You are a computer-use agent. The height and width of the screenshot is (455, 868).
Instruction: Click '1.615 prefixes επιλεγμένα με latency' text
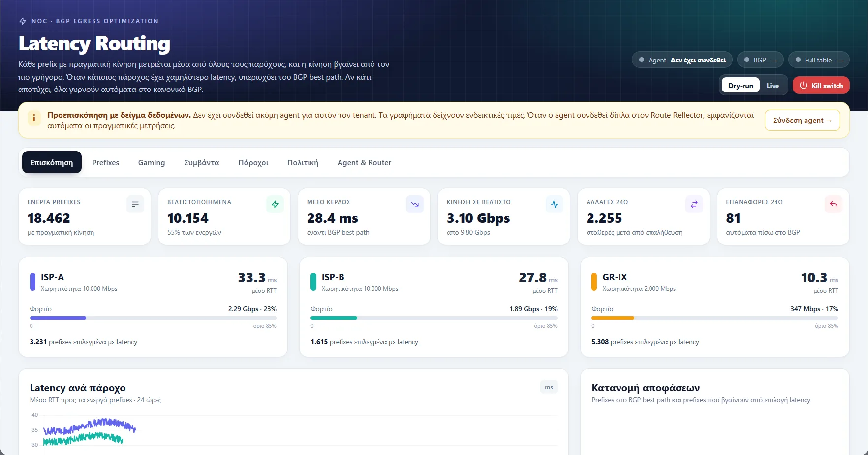coord(365,342)
